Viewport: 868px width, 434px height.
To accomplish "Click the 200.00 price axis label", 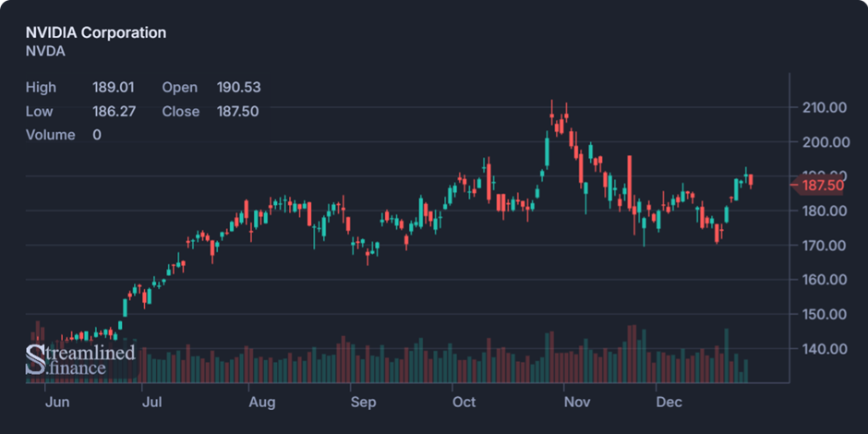I will (826, 141).
